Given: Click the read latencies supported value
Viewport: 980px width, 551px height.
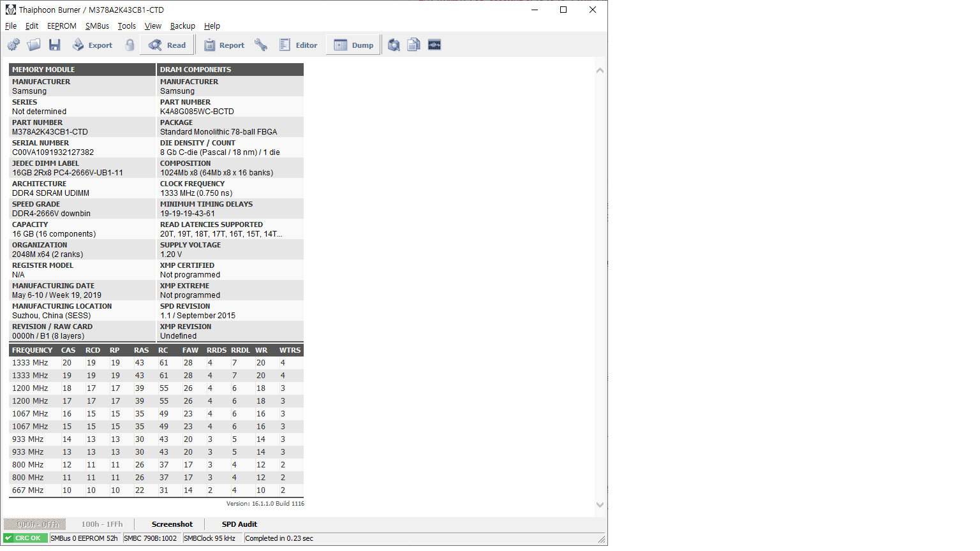Looking at the screenshot, I should click(221, 234).
